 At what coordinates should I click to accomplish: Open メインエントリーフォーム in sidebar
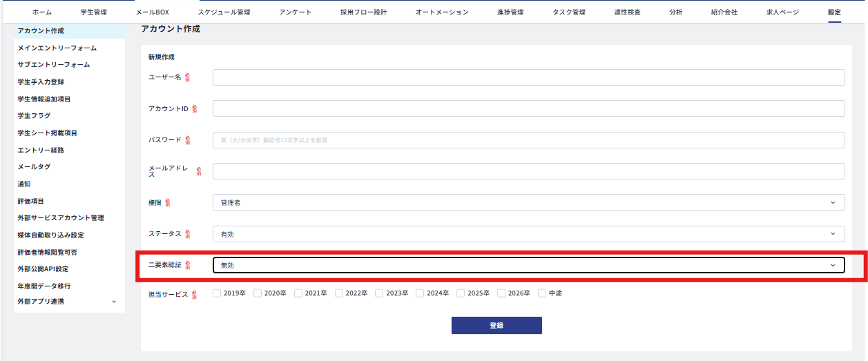tap(57, 48)
